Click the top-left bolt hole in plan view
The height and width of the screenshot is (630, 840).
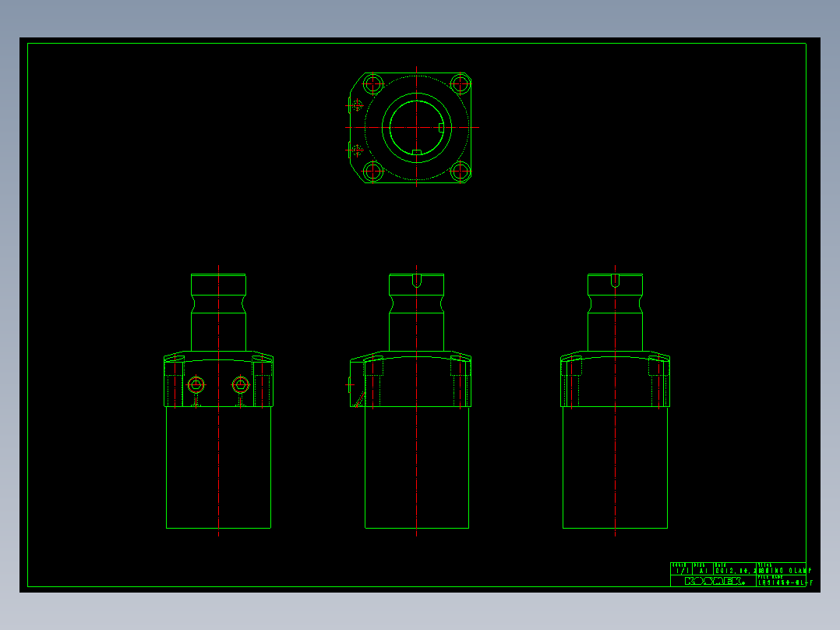click(373, 84)
